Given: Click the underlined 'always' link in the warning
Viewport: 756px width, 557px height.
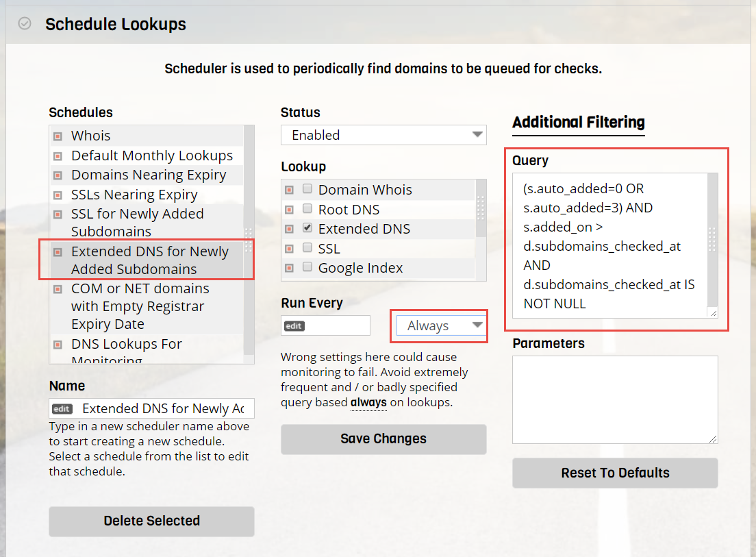Looking at the screenshot, I should [368, 403].
